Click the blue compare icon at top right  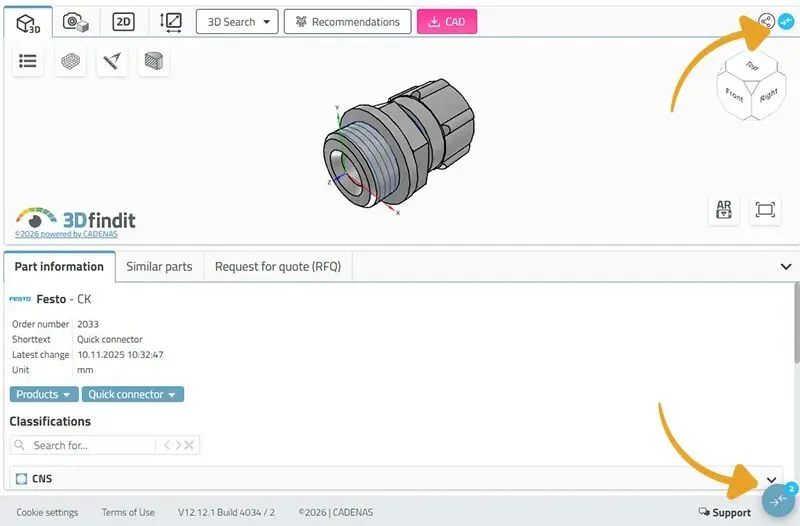click(x=786, y=21)
